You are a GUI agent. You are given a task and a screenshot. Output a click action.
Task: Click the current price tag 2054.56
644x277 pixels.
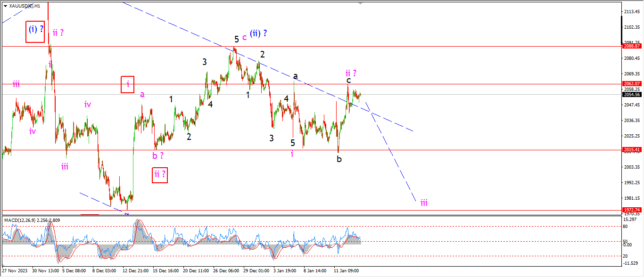tap(632, 94)
